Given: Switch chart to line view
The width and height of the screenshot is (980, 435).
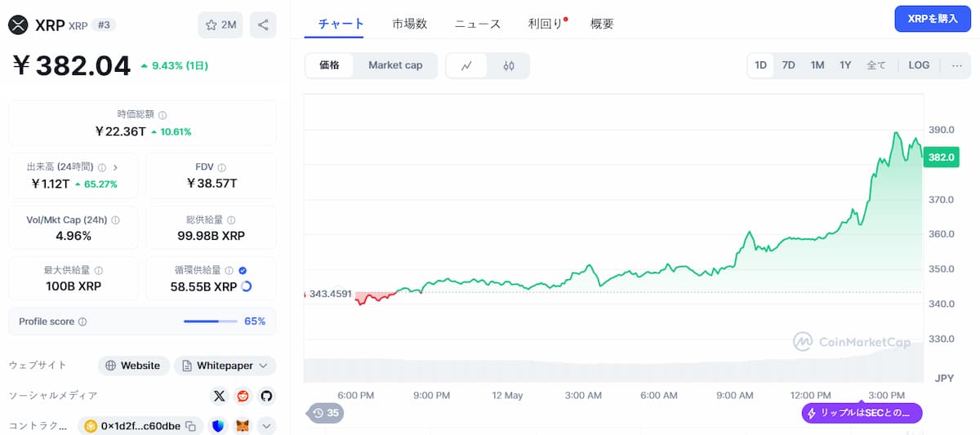Looking at the screenshot, I should point(466,66).
